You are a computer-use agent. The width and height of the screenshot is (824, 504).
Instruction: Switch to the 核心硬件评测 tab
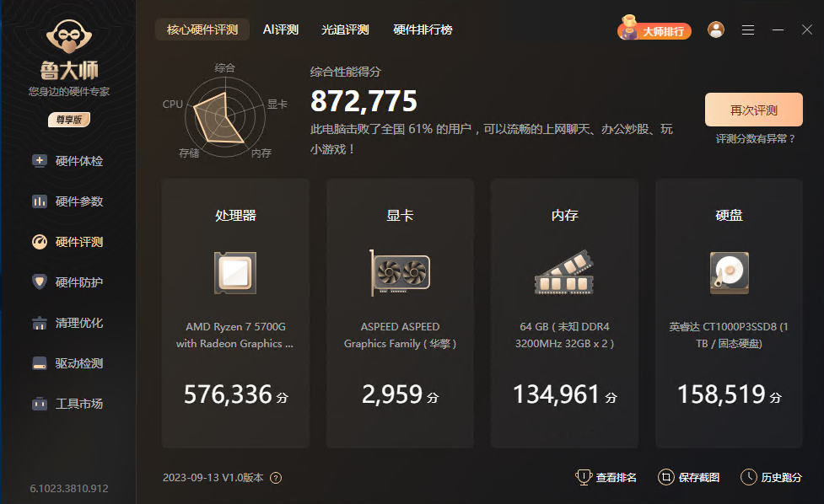pyautogui.click(x=202, y=30)
